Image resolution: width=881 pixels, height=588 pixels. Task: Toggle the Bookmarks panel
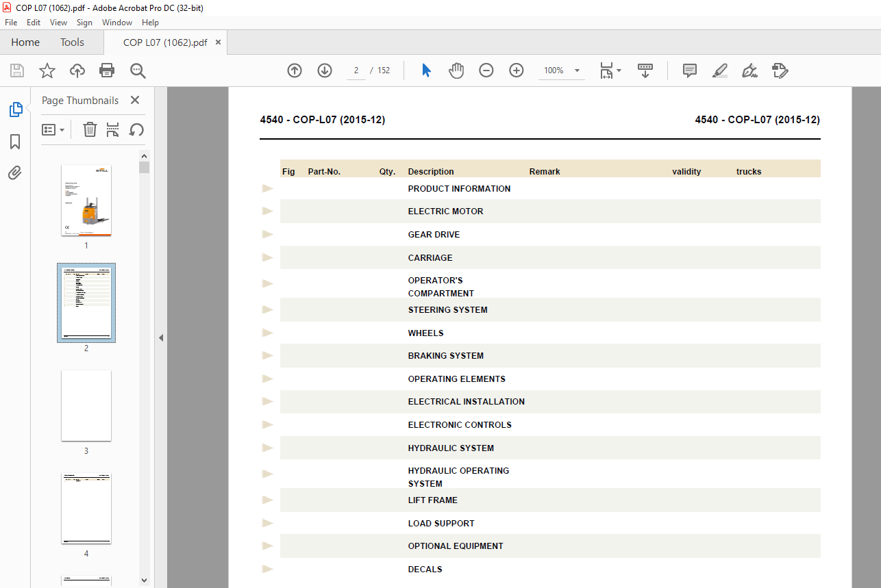coord(15,142)
